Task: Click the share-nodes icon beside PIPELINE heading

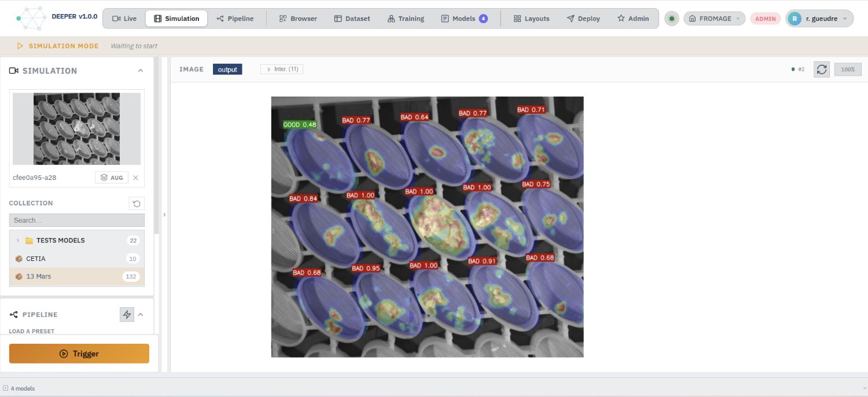Action: click(14, 314)
